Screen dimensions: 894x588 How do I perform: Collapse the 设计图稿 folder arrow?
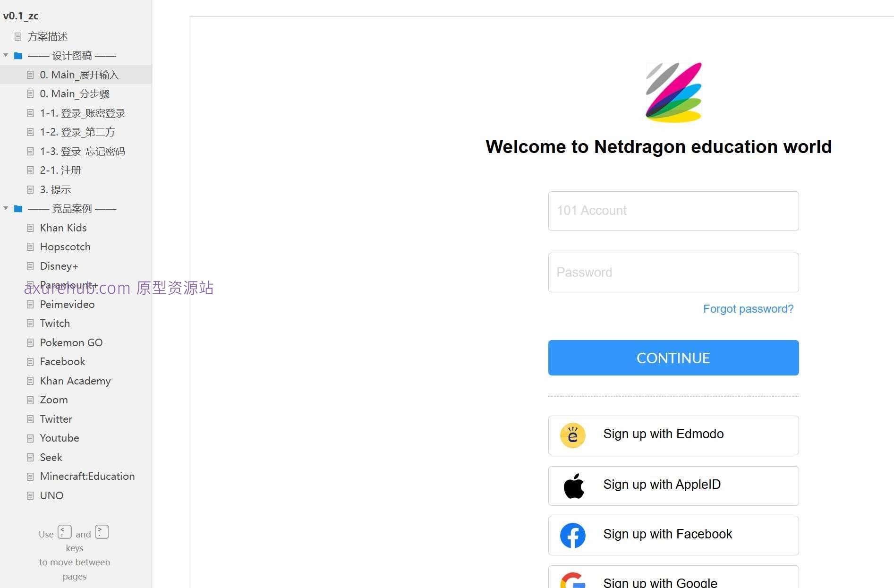[6, 55]
